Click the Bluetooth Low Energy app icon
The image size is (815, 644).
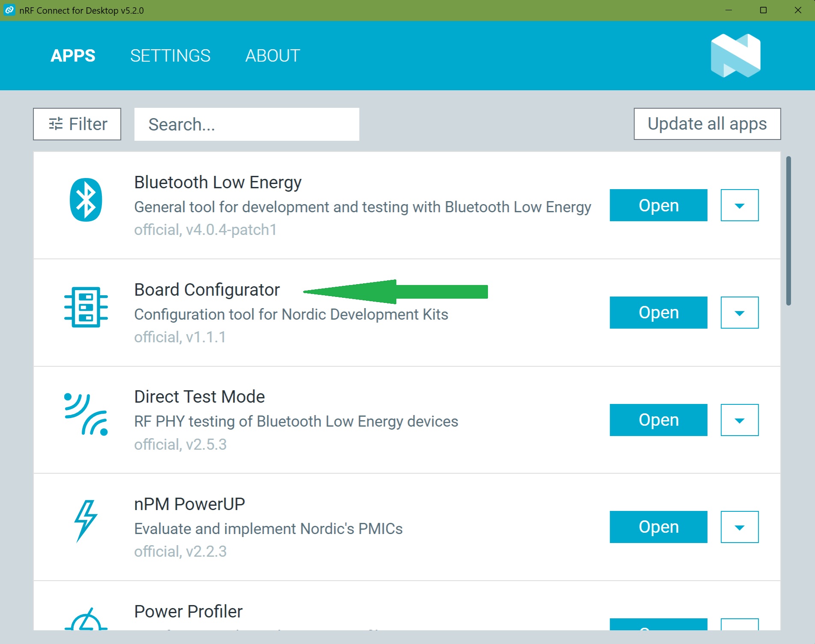(86, 200)
